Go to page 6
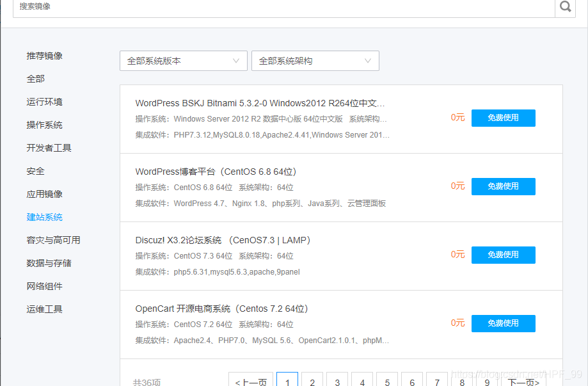Viewport: 588px width, 386px height. point(412,380)
